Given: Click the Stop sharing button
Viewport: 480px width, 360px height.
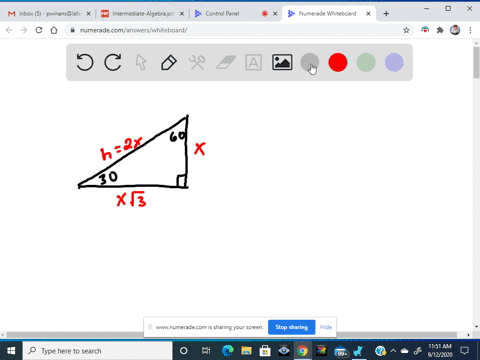Looking at the screenshot, I should (x=292, y=327).
